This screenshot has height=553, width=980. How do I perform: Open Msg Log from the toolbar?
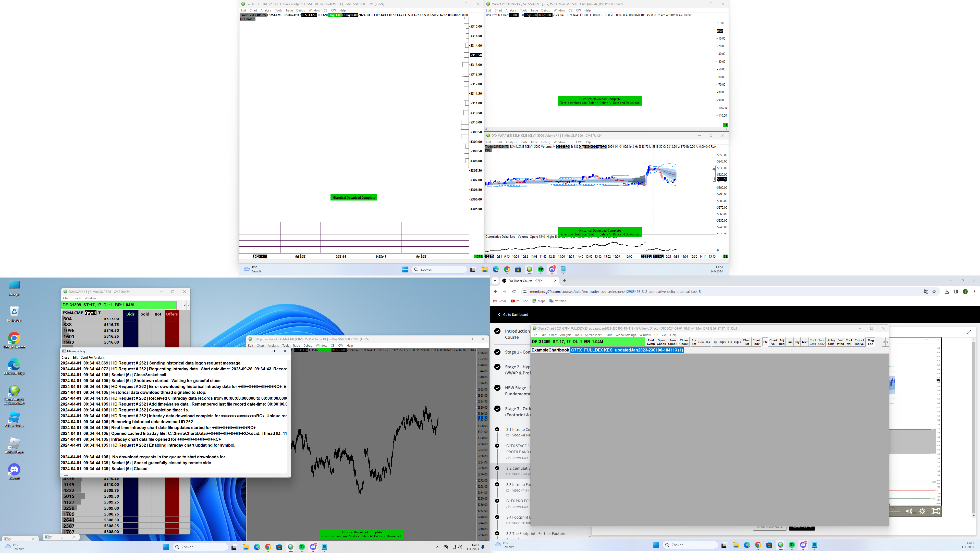[x=871, y=342]
